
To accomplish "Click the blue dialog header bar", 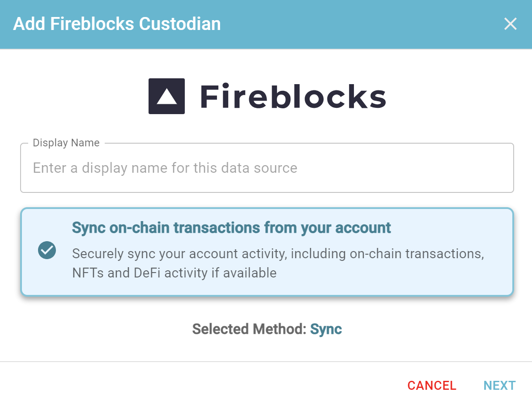I will pos(266,25).
